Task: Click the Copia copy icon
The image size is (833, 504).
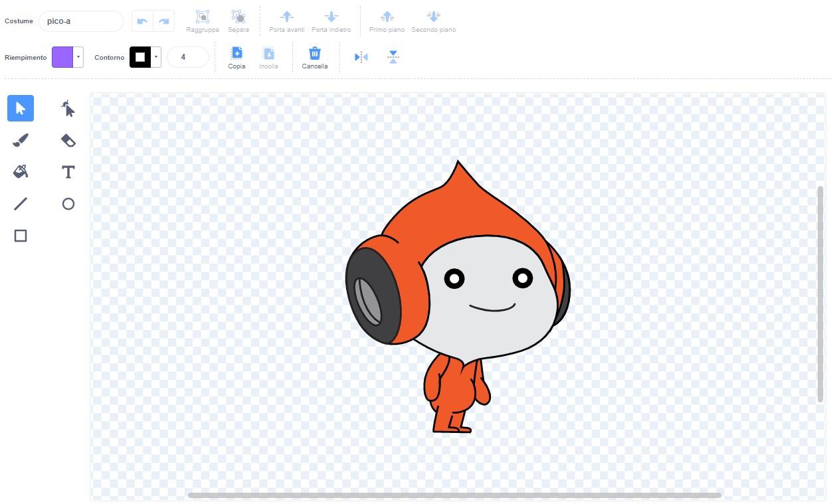Action: tap(236, 53)
